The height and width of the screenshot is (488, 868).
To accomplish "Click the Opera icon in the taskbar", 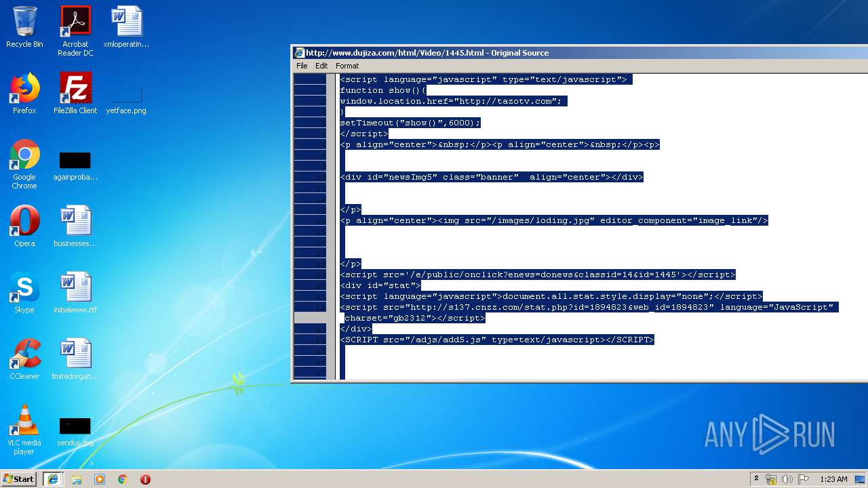I will tap(145, 479).
